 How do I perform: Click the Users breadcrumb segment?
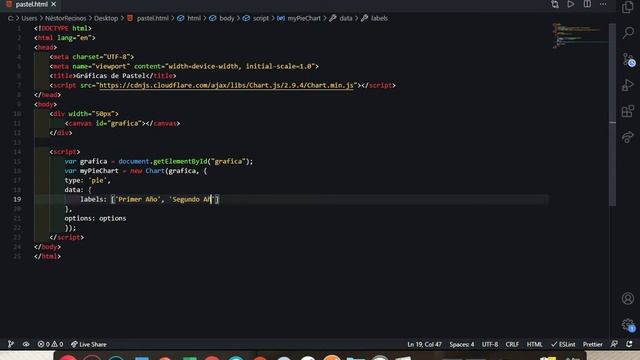coord(29,18)
